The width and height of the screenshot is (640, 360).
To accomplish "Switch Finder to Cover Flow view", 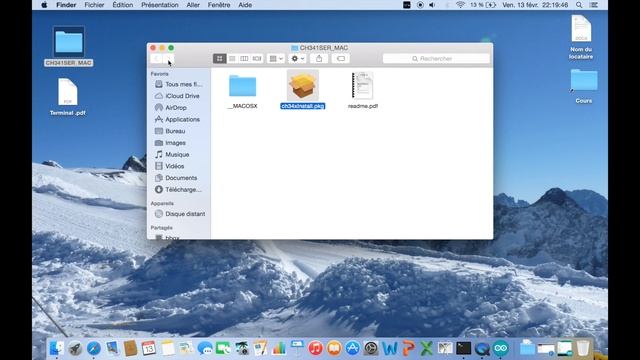I will (257, 59).
